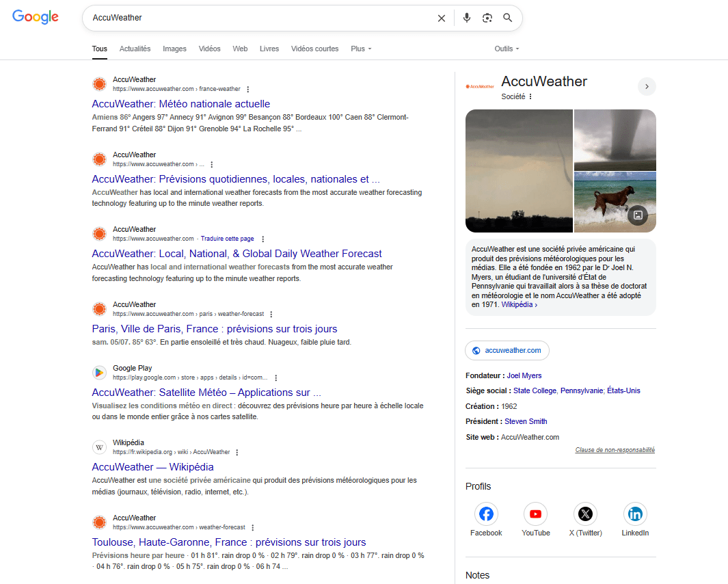Open the Outils dropdown
This screenshot has height=584, width=728.
click(x=507, y=49)
